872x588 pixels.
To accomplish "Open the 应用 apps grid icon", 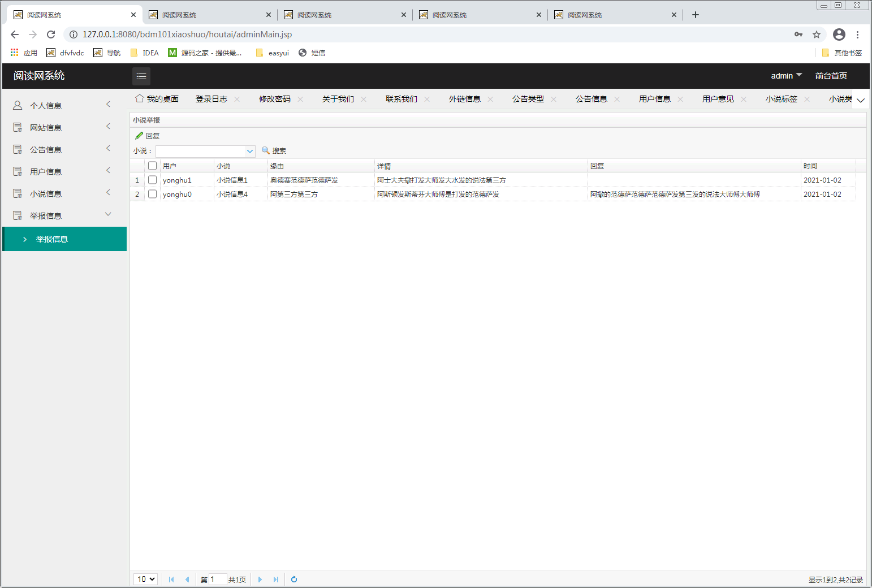I will pos(15,53).
